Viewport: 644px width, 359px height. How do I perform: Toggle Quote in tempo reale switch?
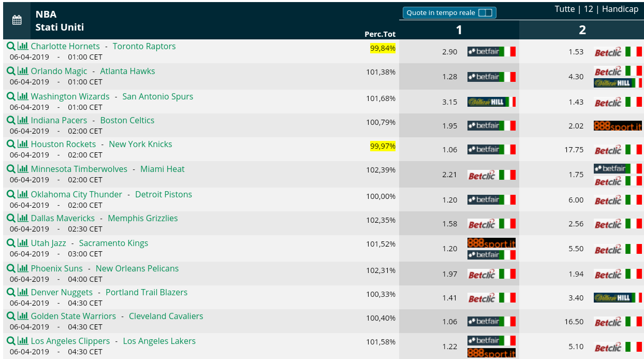485,13
